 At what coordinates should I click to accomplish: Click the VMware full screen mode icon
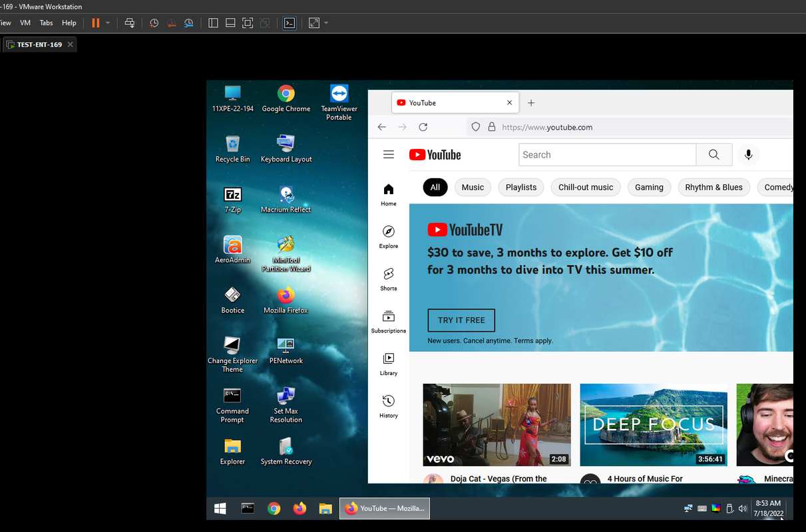248,23
